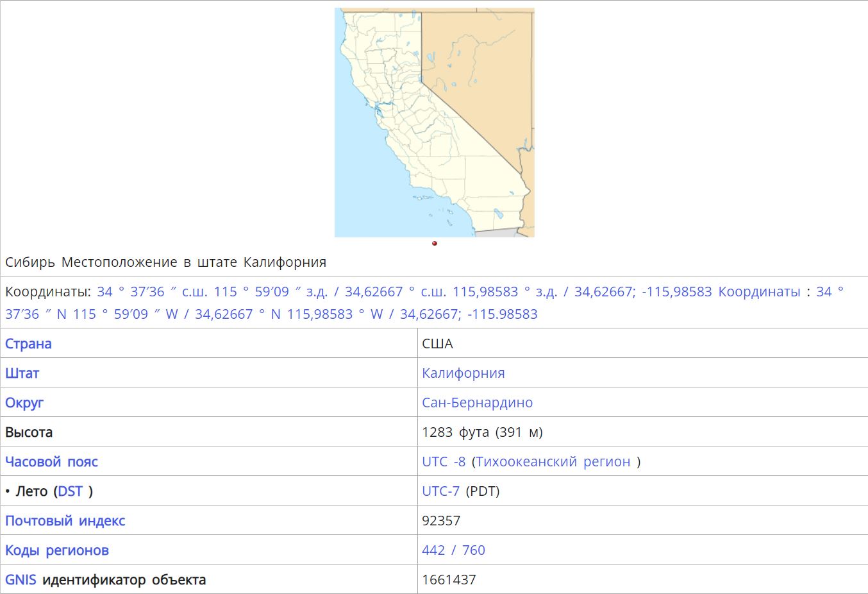The height and width of the screenshot is (594, 868).
Task: Follow the DST link
Action: pyautogui.click(x=70, y=491)
